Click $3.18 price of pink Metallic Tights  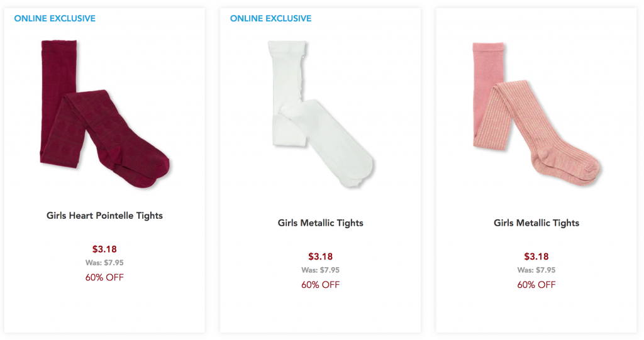click(536, 256)
